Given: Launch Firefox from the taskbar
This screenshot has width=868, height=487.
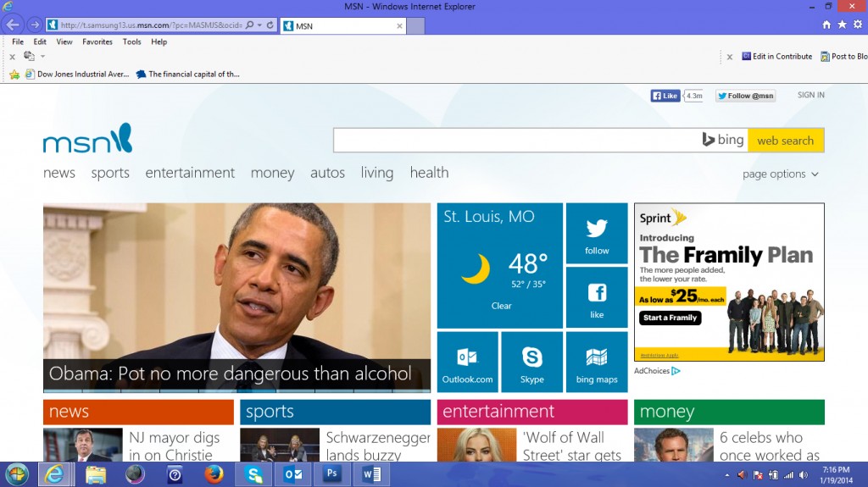Looking at the screenshot, I should coord(214,475).
